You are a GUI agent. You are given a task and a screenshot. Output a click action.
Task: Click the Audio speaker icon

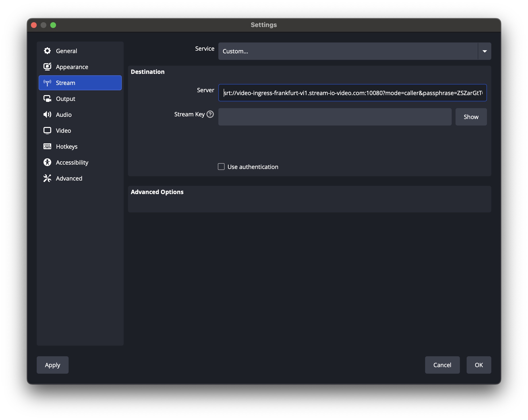(47, 115)
